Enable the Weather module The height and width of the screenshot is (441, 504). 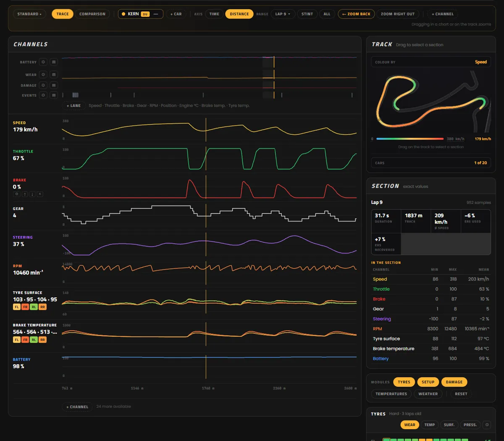tap(428, 394)
